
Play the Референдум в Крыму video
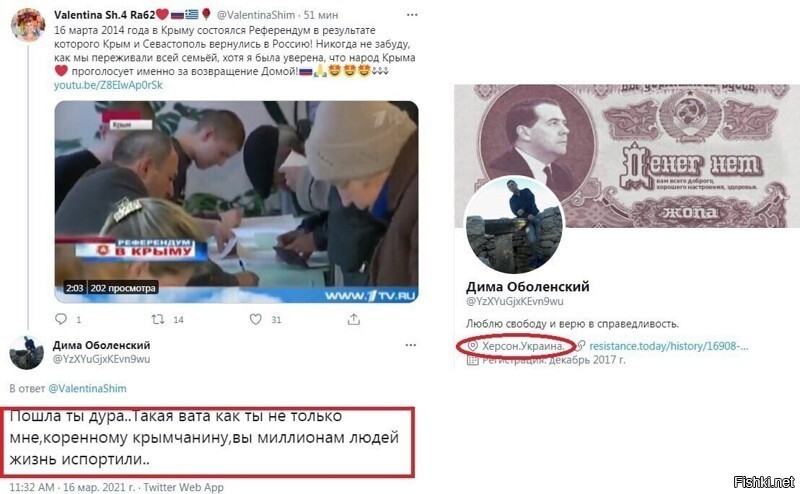(236, 202)
